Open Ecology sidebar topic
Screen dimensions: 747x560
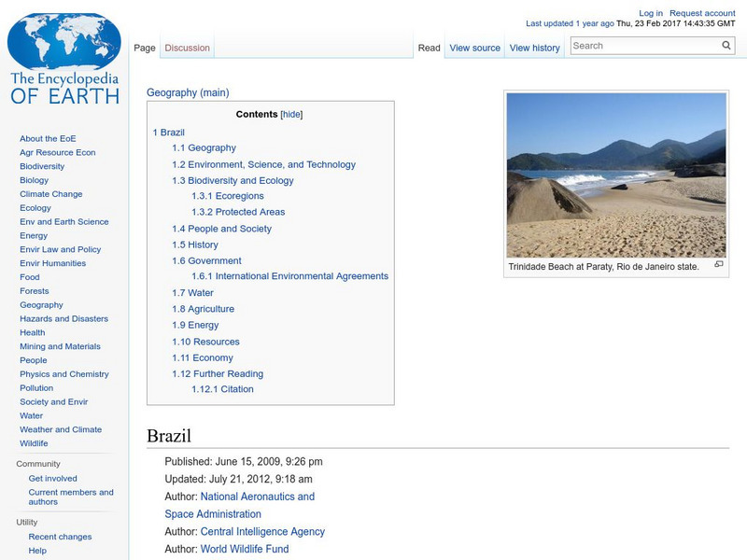35,207
